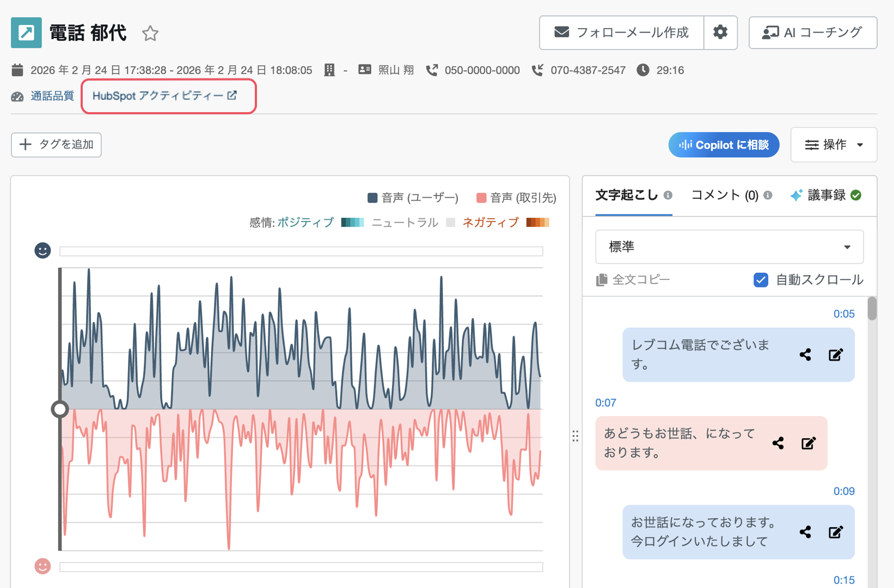This screenshot has width=894, height=588.
Task: Click the upper positive sentiment bar
Action: pyautogui.click(x=301, y=251)
